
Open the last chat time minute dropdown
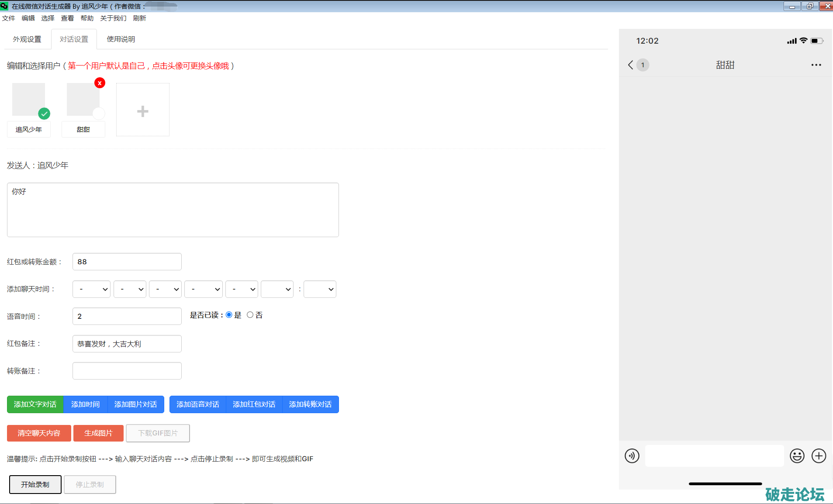click(320, 289)
